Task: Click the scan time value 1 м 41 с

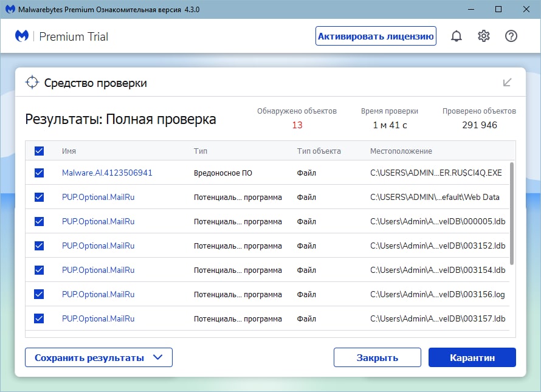Action: tap(390, 125)
